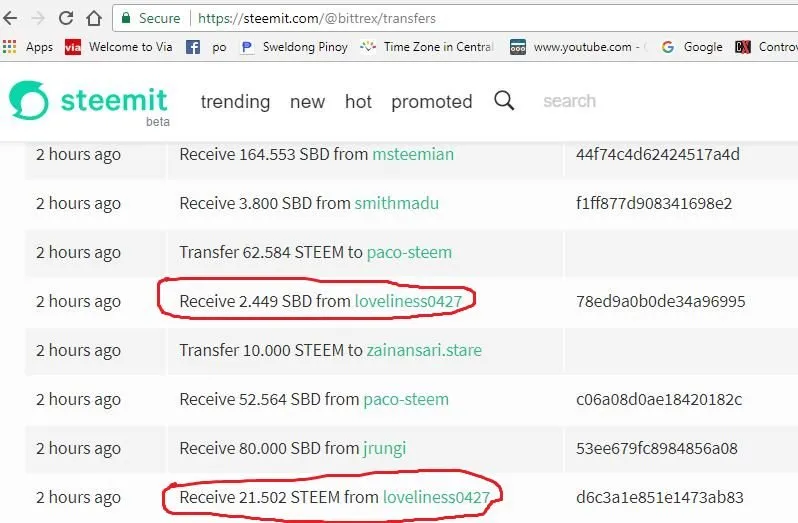Open the new posts menu item
Screen dimensions: 798x523
[x=307, y=102]
